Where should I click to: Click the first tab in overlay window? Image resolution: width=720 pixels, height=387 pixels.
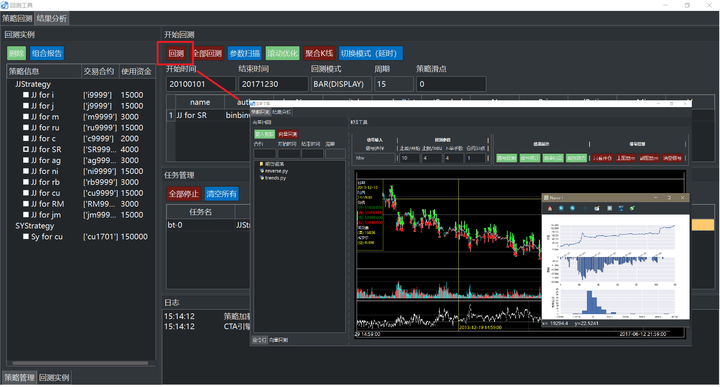click(261, 112)
